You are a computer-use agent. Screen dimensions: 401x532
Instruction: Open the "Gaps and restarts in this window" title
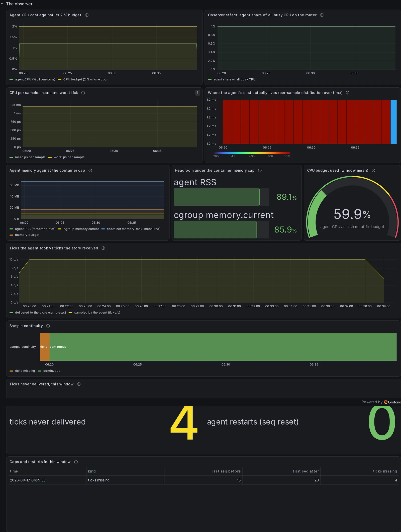(40, 462)
